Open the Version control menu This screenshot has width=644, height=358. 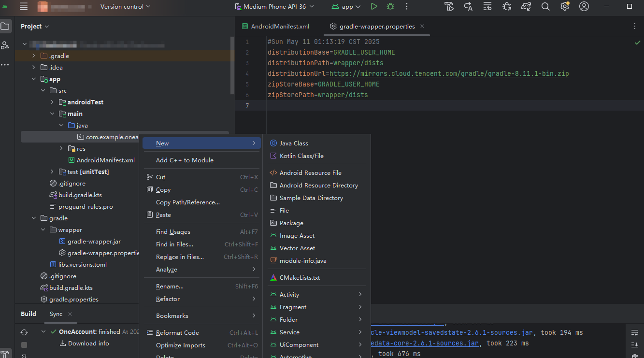pos(125,7)
